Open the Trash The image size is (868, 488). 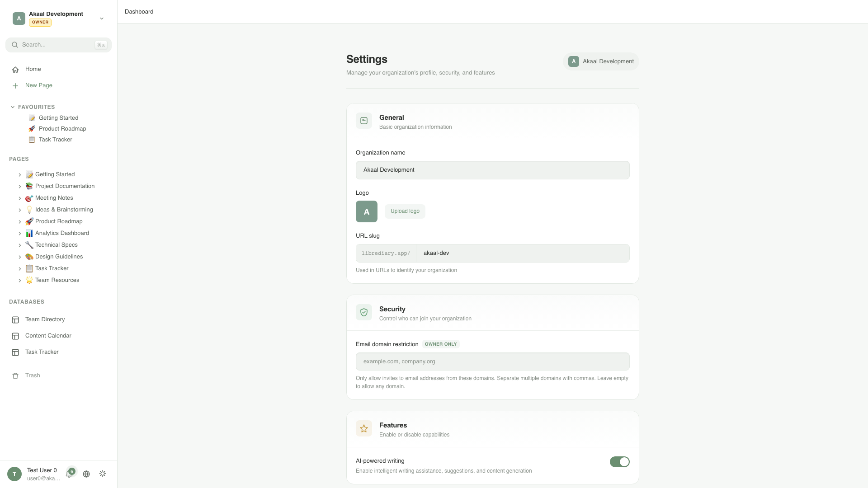(32, 375)
